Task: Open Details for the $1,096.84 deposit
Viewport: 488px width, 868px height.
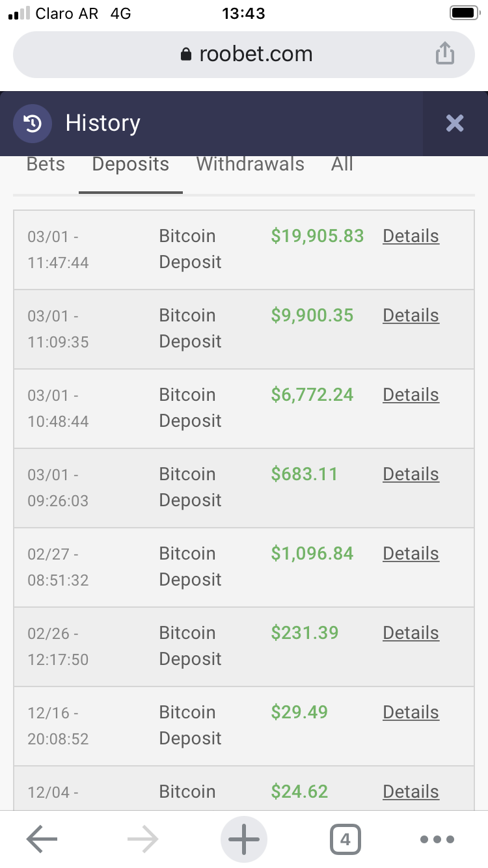Action: 411,554
